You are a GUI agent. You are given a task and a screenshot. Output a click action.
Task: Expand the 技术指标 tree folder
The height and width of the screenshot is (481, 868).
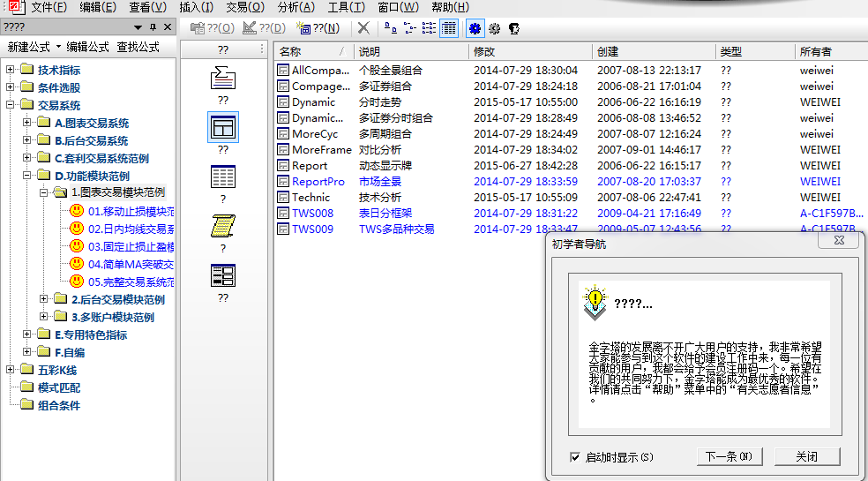[x=11, y=71]
